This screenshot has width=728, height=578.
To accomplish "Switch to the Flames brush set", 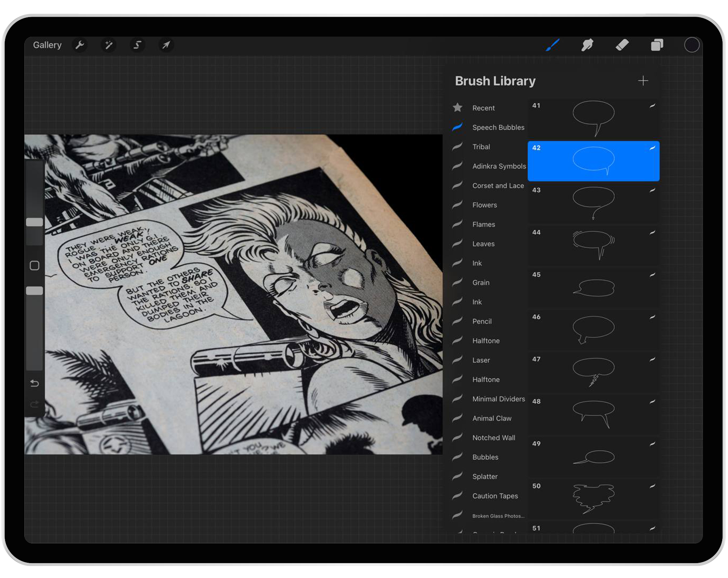I will pos(483,224).
